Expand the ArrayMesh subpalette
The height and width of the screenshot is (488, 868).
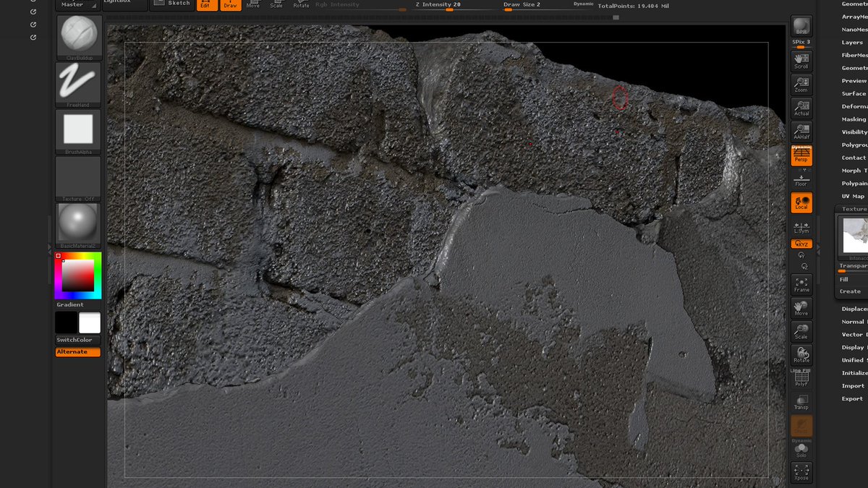(x=854, y=17)
